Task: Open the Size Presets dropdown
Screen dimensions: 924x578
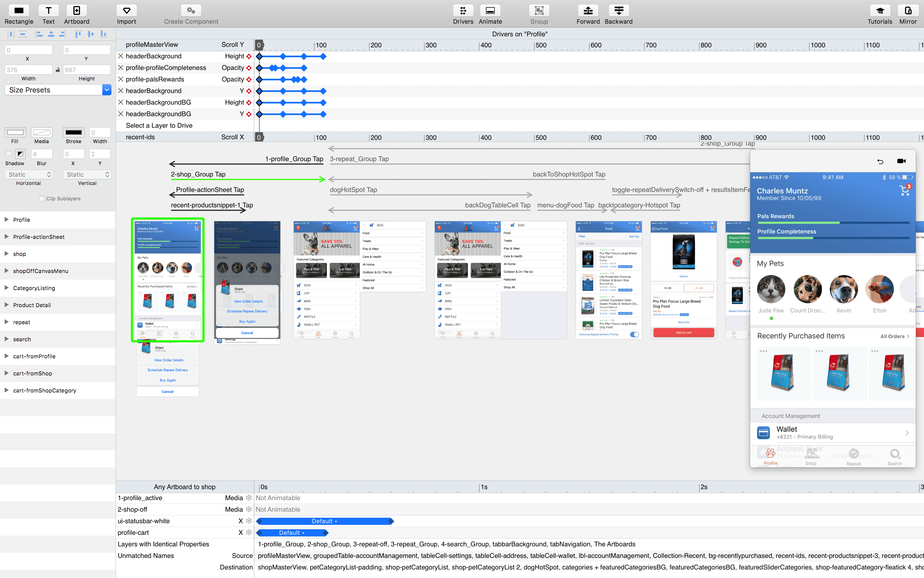Action: [x=58, y=90]
